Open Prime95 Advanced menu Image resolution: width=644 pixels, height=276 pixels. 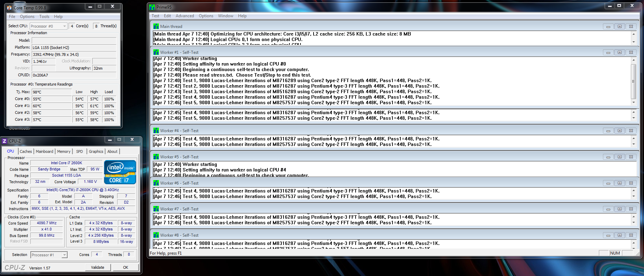tap(185, 16)
